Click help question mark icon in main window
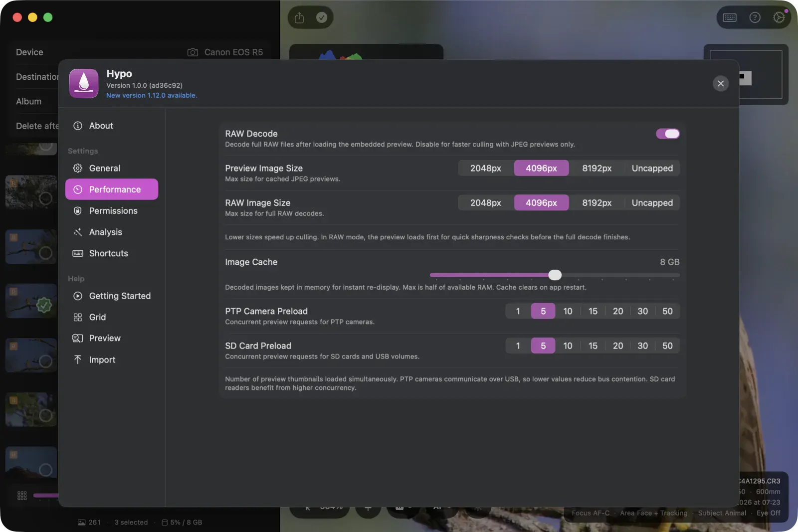Image resolution: width=798 pixels, height=532 pixels. click(755, 17)
